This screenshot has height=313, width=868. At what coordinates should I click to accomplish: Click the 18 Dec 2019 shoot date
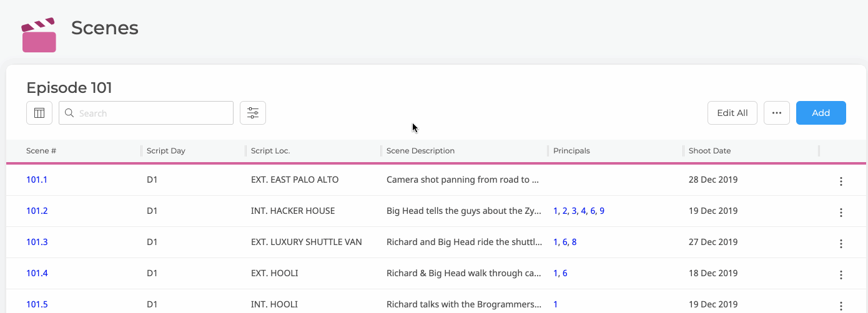click(713, 273)
